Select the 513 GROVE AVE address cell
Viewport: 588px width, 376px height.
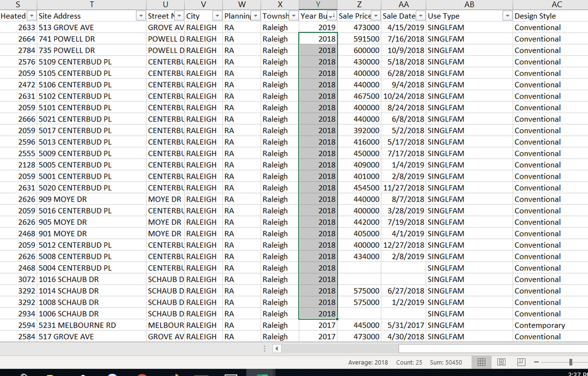pos(92,27)
